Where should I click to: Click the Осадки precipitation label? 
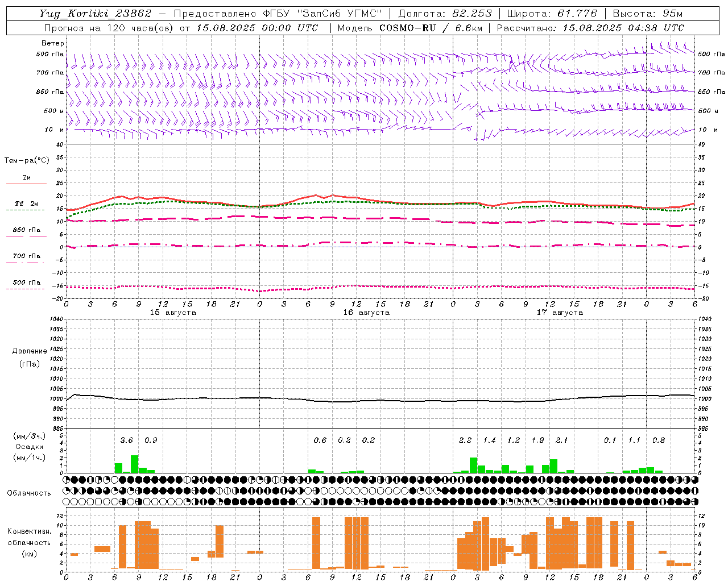[x=30, y=447]
